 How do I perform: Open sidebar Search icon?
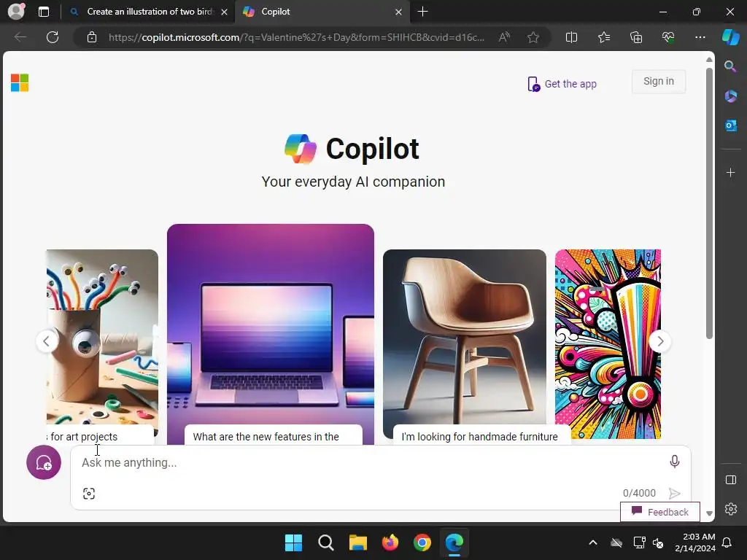(730, 66)
